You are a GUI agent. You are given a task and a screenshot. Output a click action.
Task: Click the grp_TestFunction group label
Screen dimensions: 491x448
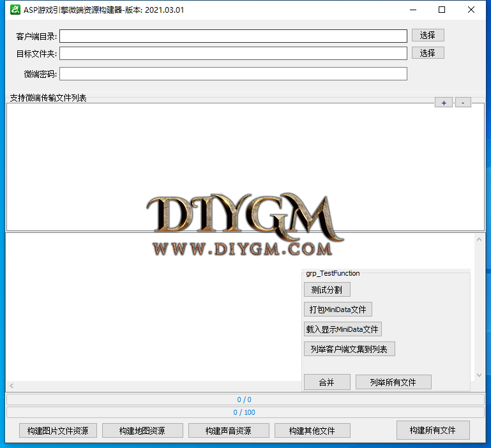[333, 273]
